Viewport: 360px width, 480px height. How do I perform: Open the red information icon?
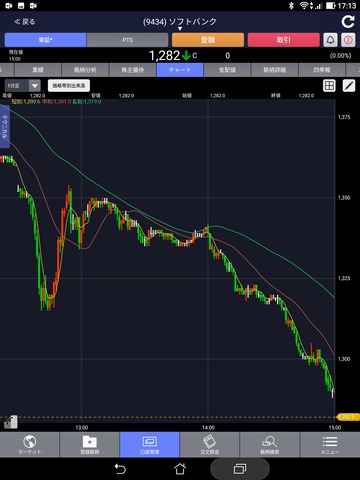[x=348, y=40]
